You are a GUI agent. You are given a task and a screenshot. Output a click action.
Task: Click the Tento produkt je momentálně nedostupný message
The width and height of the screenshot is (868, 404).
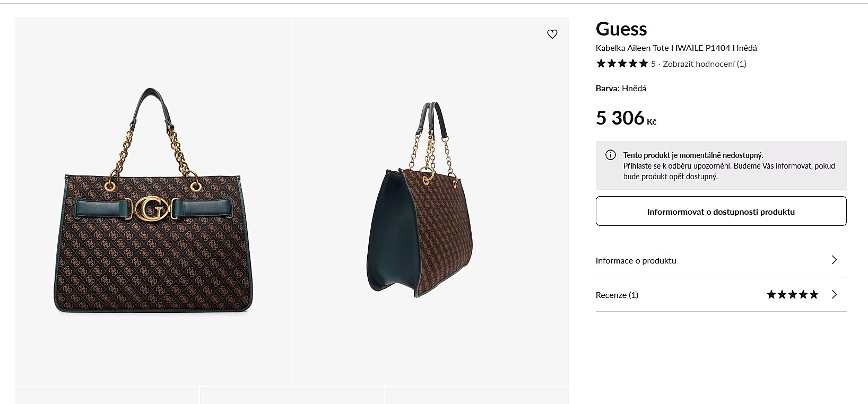click(x=693, y=155)
